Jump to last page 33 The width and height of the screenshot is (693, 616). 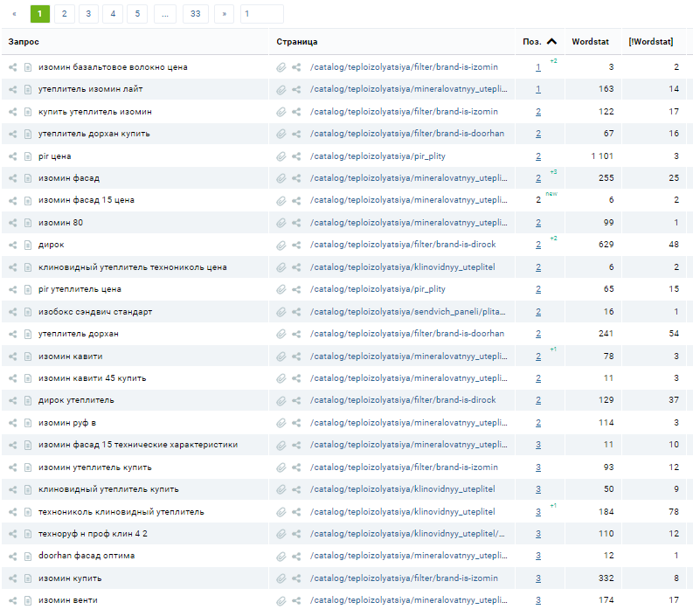[x=195, y=14]
